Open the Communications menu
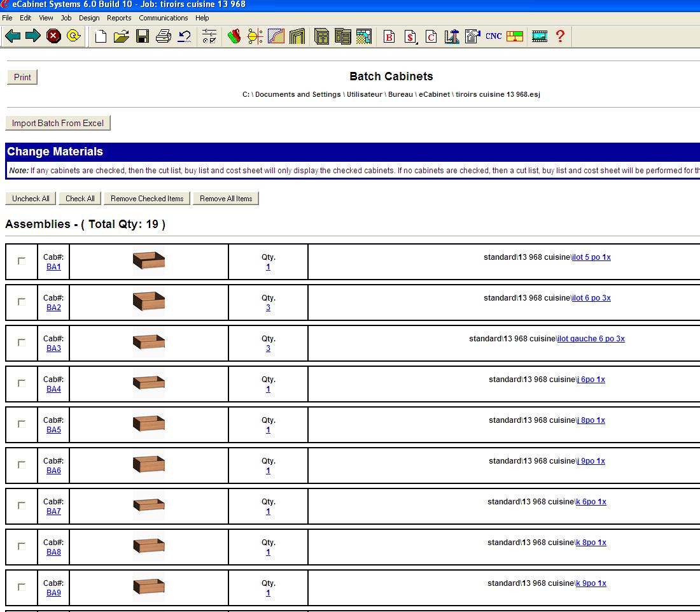The width and height of the screenshot is (700, 612). point(164,18)
